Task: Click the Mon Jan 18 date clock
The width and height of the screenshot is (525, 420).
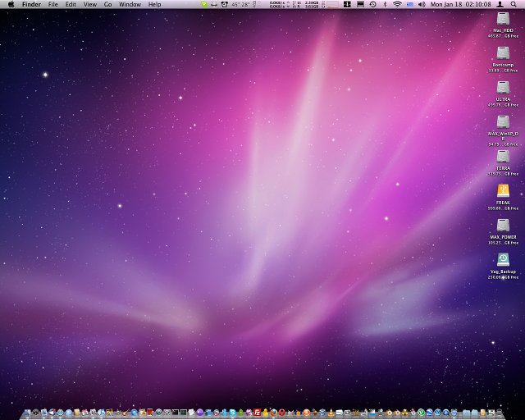Action: 461,4
